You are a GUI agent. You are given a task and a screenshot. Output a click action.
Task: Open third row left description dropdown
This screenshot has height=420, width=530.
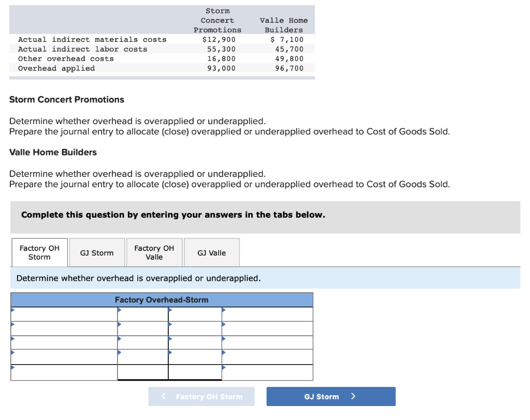pos(64,342)
